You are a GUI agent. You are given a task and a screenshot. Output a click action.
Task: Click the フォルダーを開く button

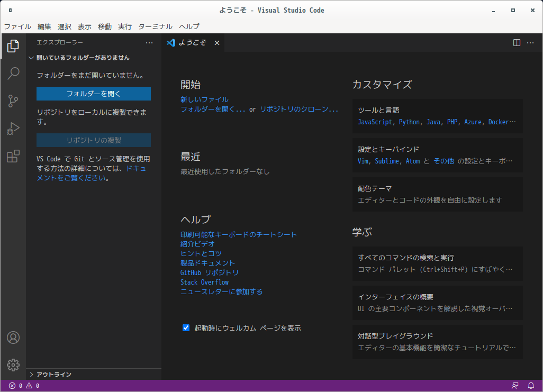click(x=94, y=94)
